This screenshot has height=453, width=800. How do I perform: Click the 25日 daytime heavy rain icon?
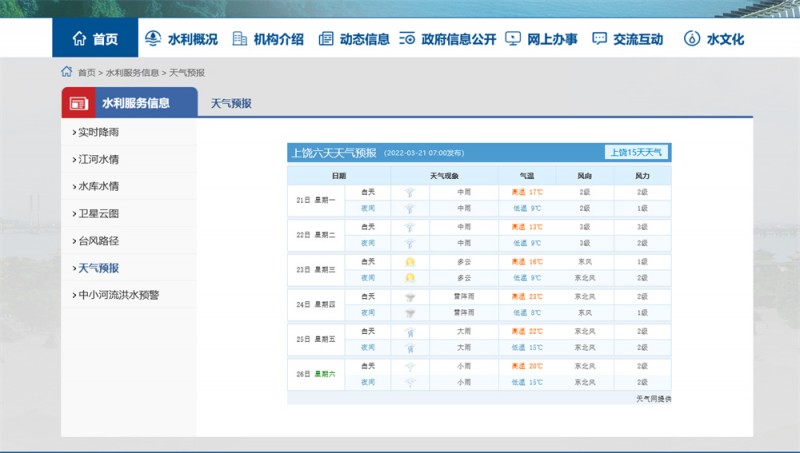click(410, 332)
